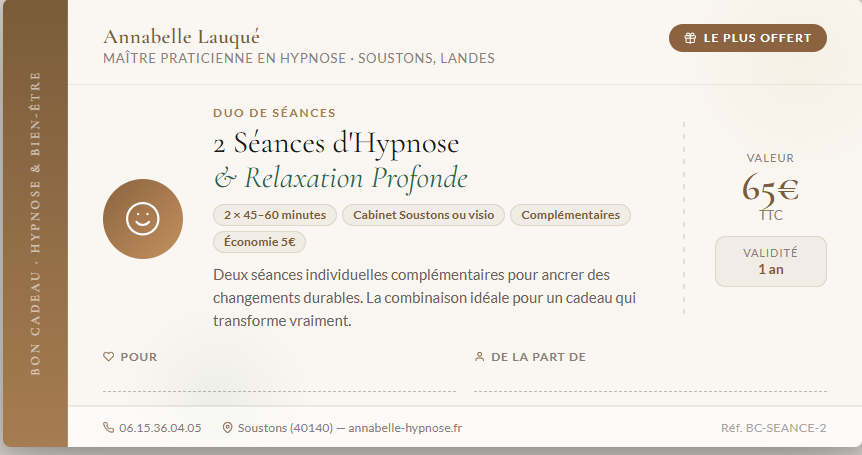Image resolution: width=862 pixels, height=455 pixels.
Task: Click the 65€ price value
Action: [770, 187]
